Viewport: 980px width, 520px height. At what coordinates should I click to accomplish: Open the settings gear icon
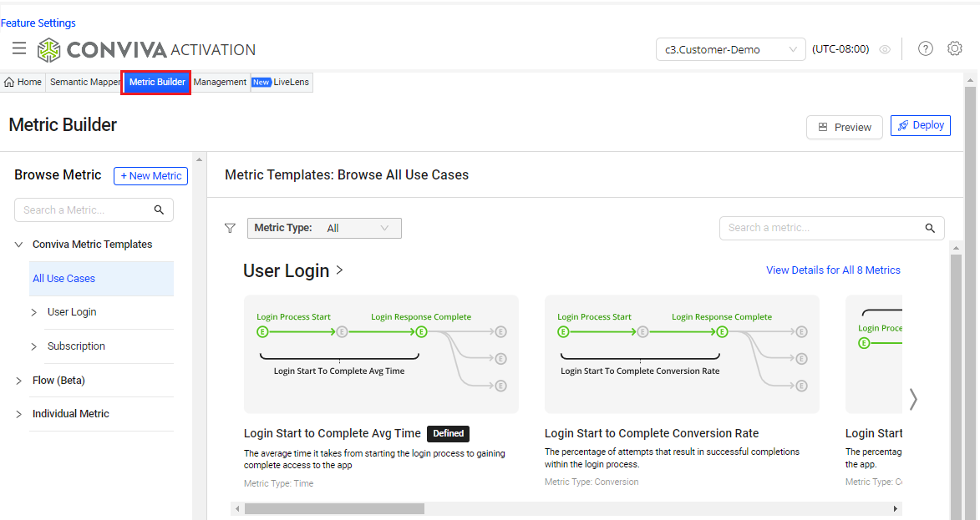pos(954,49)
